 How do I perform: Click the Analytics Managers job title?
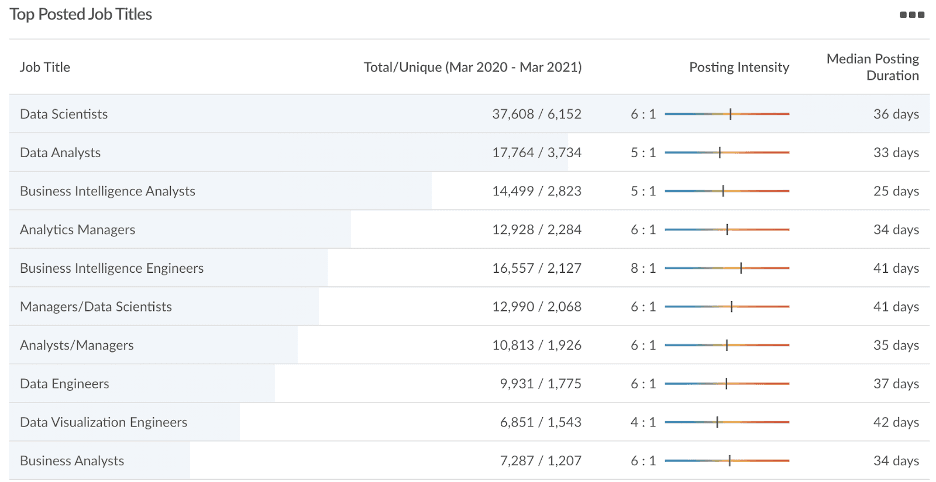point(78,229)
